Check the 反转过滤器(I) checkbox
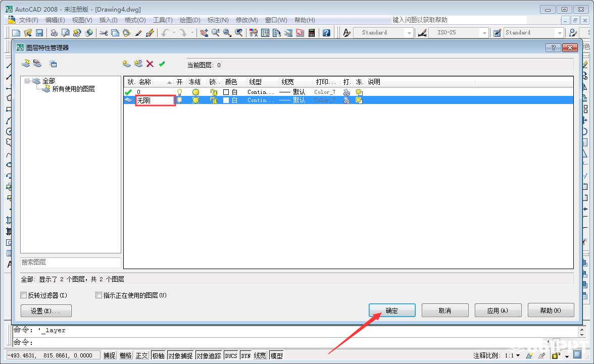The width and height of the screenshot is (594, 364). [23, 295]
